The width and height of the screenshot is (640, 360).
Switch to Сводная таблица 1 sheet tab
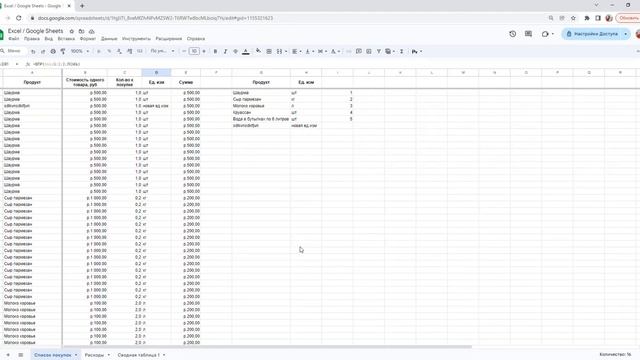tap(141, 355)
